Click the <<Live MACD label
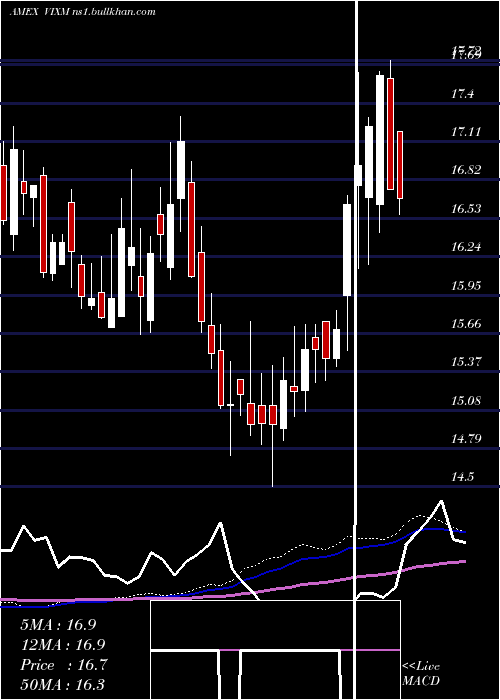 tap(421, 674)
